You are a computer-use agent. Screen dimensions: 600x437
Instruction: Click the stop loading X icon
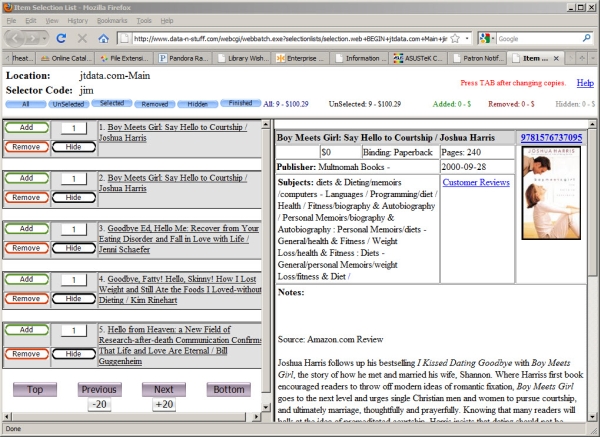click(x=82, y=38)
